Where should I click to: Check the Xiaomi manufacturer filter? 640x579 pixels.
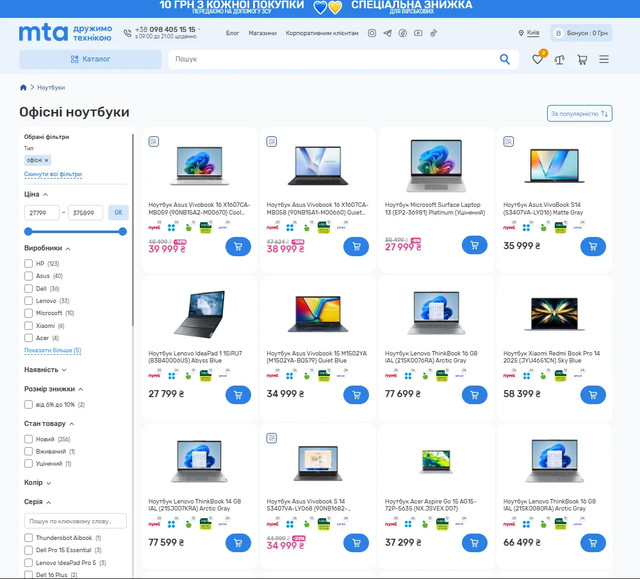tap(28, 326)
